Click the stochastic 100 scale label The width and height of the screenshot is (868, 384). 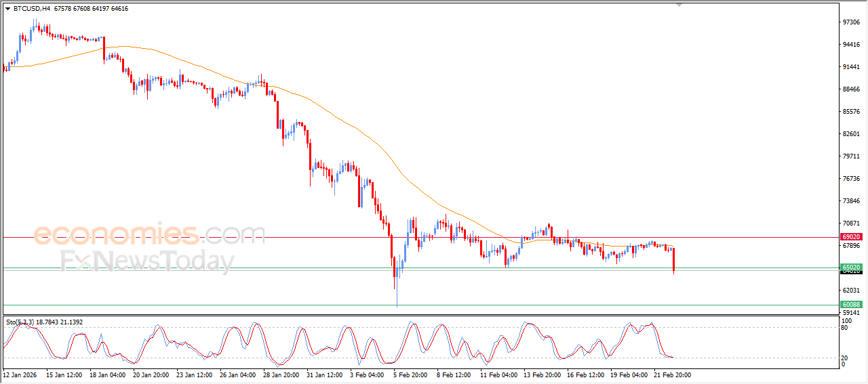point(846,321)
